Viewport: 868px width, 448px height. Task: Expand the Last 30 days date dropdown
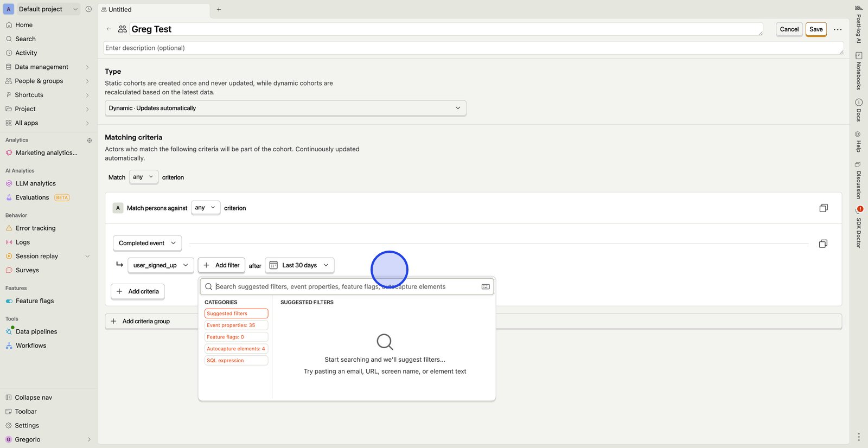point(299,266)
